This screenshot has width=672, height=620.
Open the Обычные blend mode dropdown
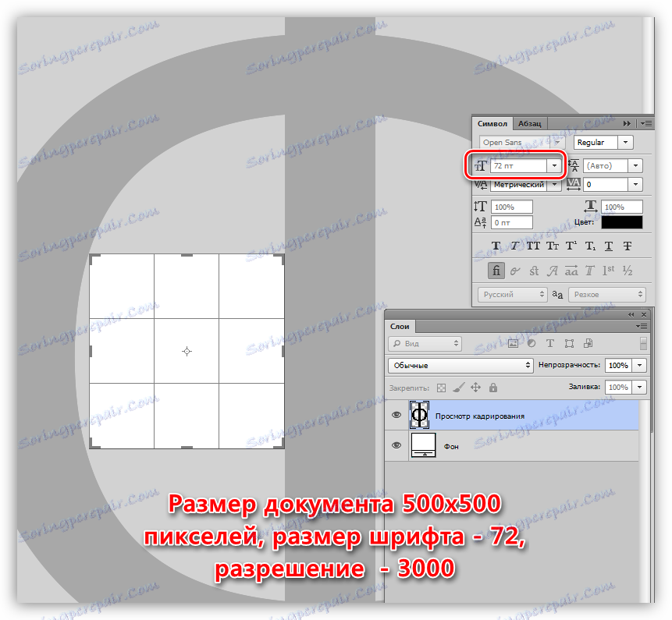click(x=460, y=365)
